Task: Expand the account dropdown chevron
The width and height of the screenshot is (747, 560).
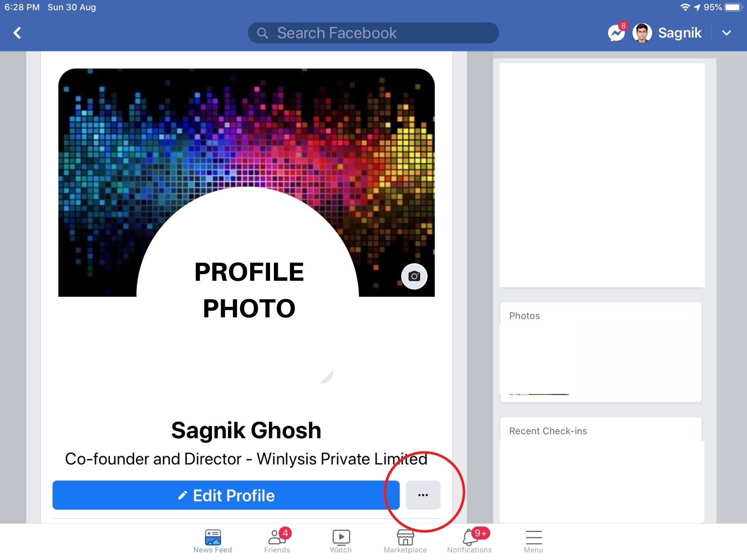Action: (x=726, y=33)
